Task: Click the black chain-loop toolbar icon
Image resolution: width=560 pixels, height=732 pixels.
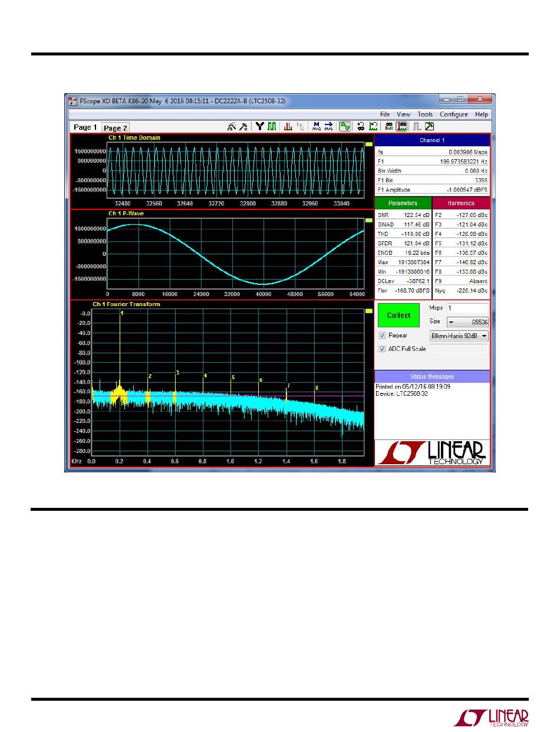Action: click(361, 126)
